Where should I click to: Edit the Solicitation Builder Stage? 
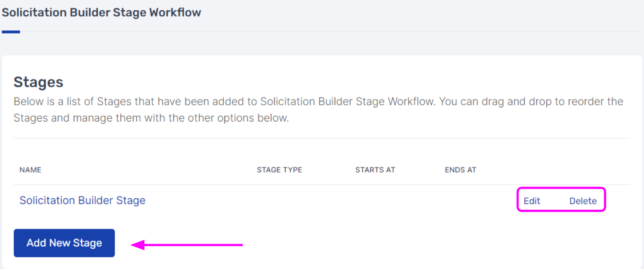pyautogui.click(x=532, y=201)
